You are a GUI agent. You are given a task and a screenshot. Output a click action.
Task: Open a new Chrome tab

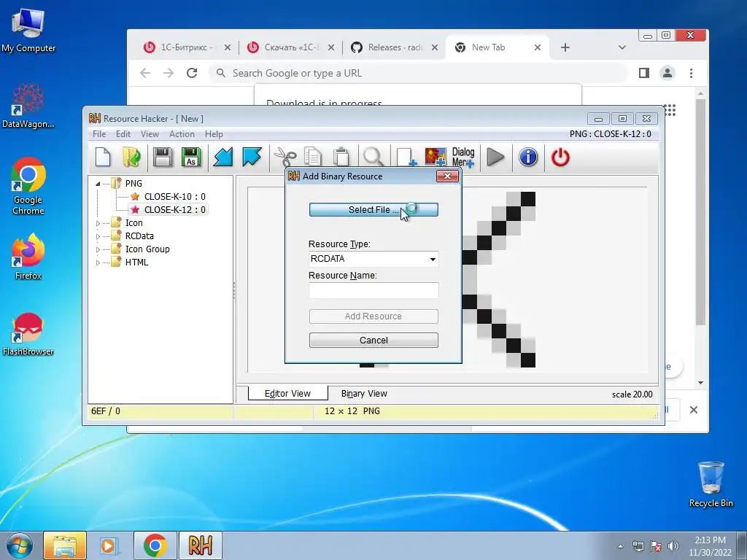tap(565, 47)
